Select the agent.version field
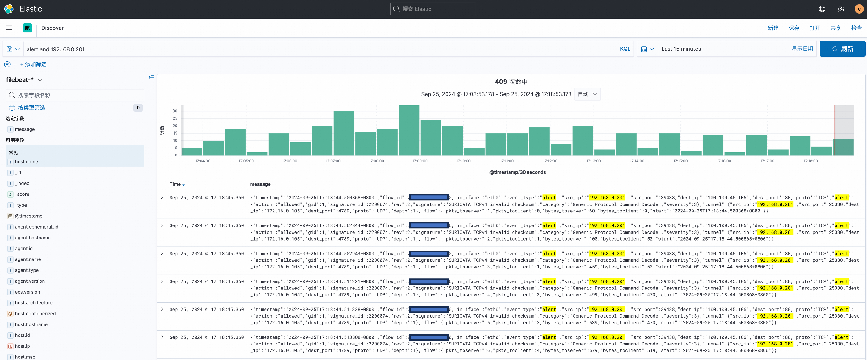Screen dimensions: 868x360 (30, 281)
